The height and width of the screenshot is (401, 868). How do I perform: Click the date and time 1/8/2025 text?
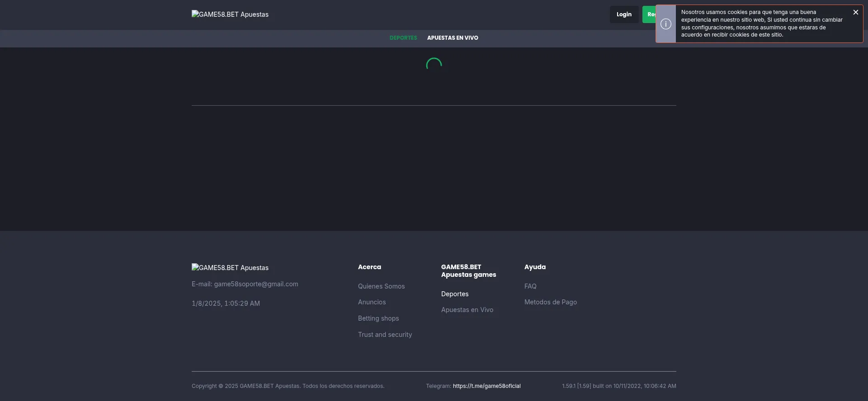[226, 303]
